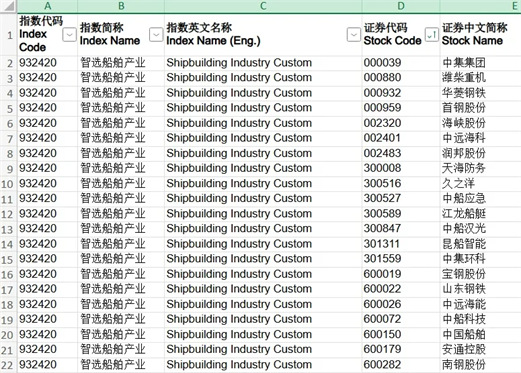
Task: Select stock name cell 中国船舶
Action: coord(480,335)
